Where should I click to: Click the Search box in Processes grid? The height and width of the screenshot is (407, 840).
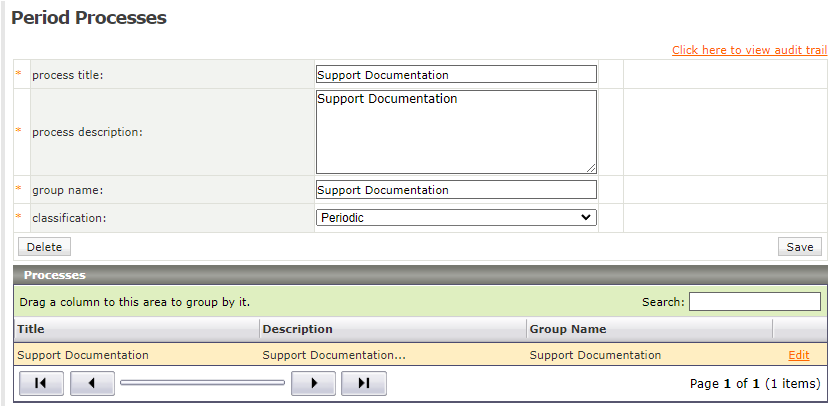(754, 302)
